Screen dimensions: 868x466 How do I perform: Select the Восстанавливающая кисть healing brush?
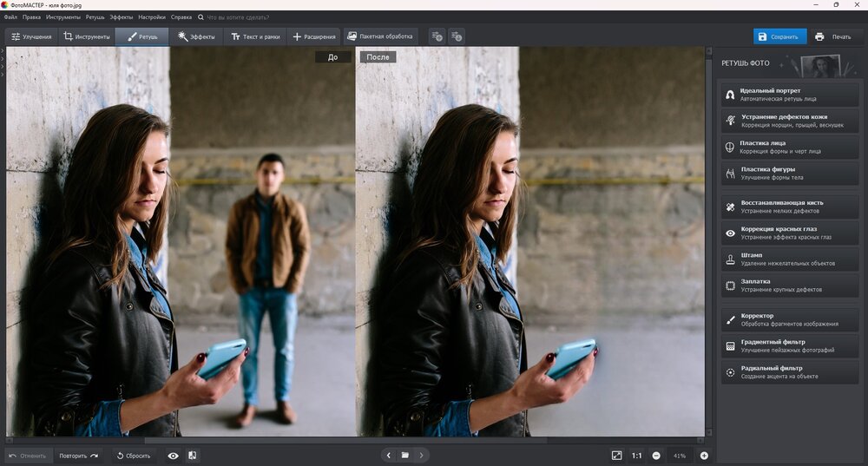[x=789, y=207]
